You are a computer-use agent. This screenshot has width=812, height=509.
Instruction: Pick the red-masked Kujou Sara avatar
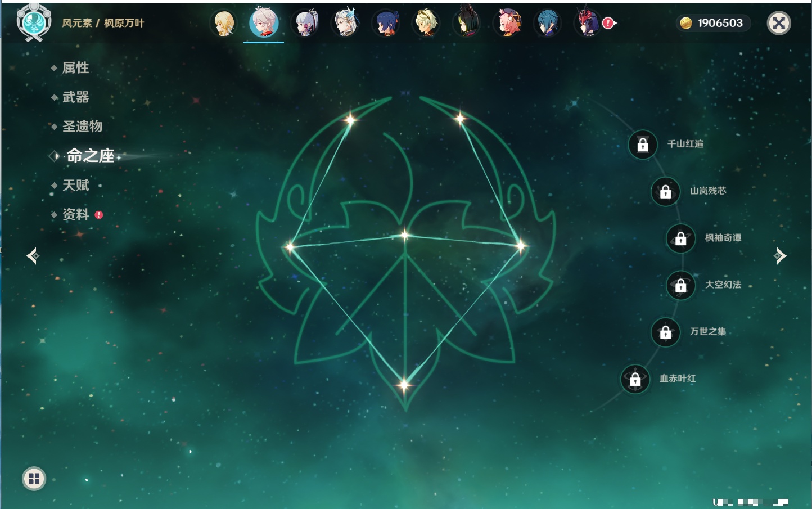(x=588, y=22)
